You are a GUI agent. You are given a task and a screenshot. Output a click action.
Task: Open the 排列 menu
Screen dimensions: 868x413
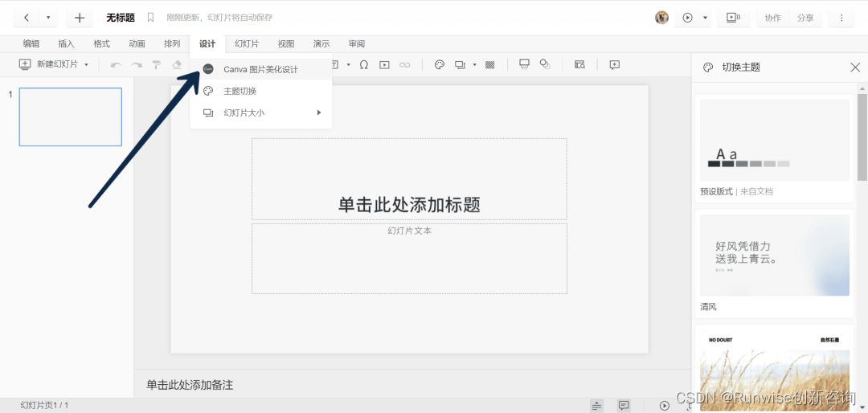click(172, 43)
